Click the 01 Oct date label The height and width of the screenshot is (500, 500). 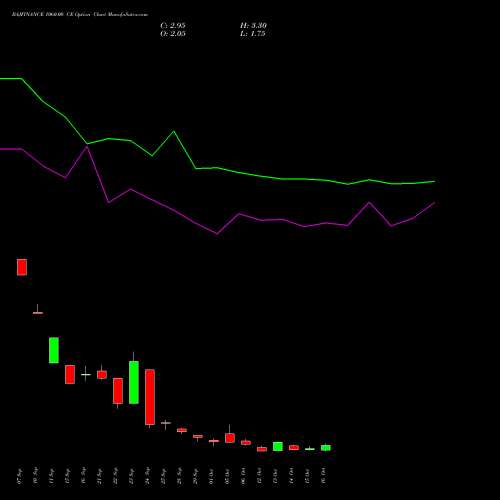[212, 476]
